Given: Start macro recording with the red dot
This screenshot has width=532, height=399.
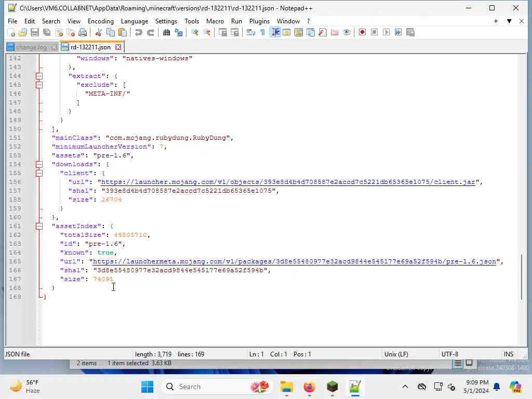Looking at the screenshot, I should 362,32.
